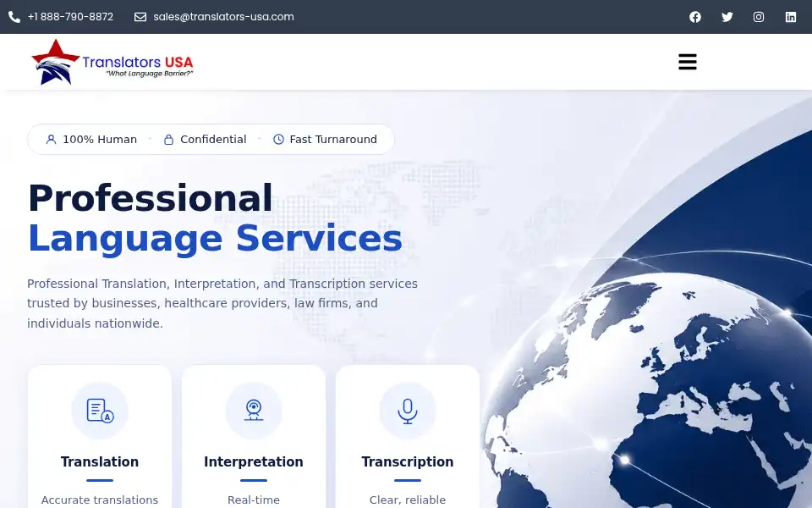The width and height of the screenshot is (812, 508).
Task: Click the envelope email icon
Action: (140, 17)
